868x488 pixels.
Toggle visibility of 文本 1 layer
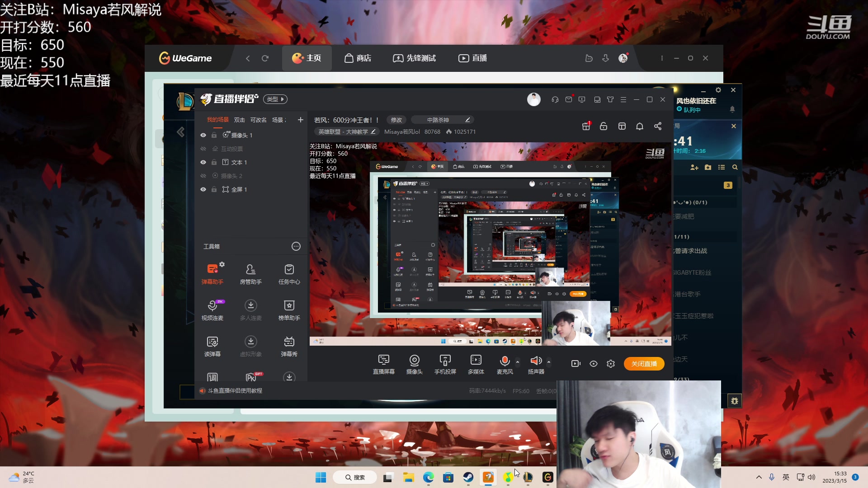tap(203, 162)
